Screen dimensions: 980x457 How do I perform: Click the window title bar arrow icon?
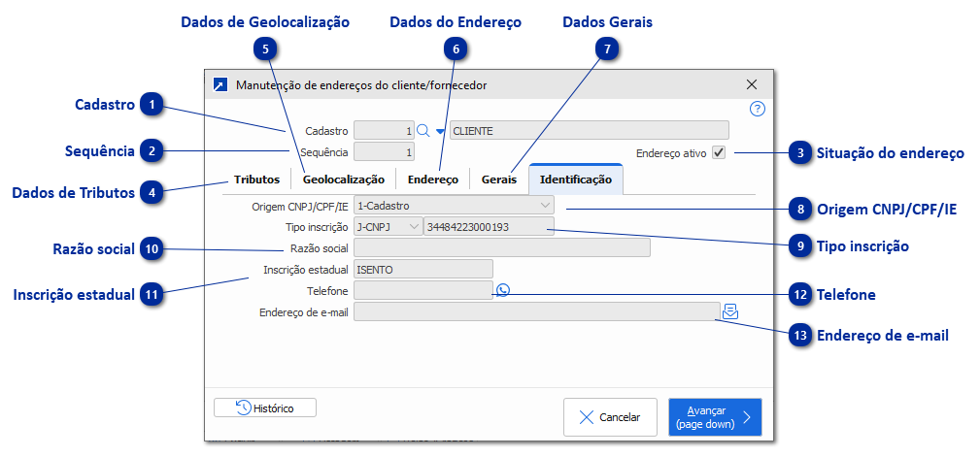click(x=220, y=85)
